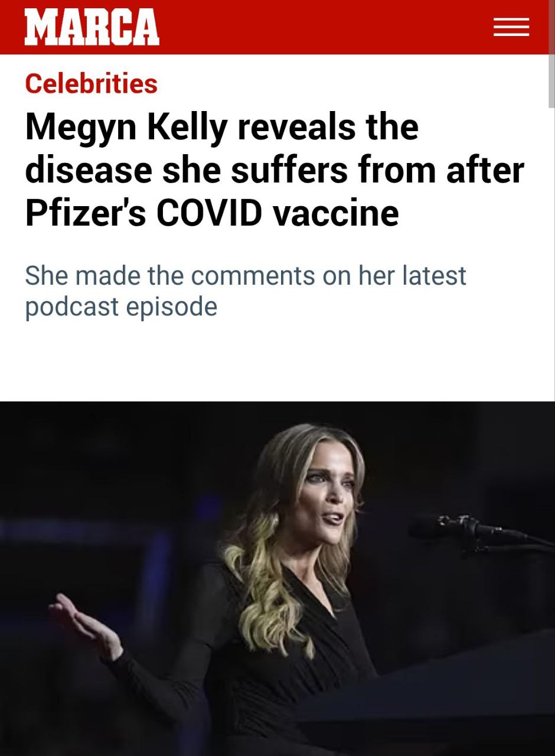Click the empty red header bar area
The image size is (555, 756).
[325, 27]
